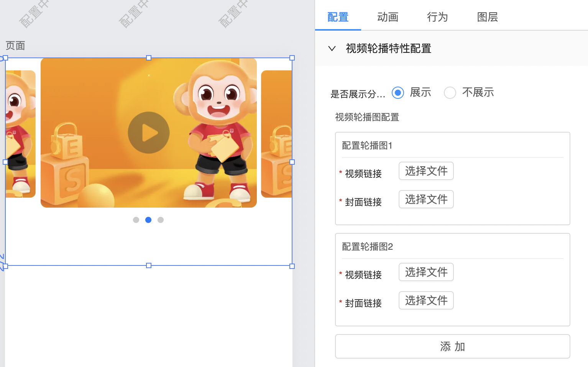Click the top-right corner resize handle
The width and height of the screenshot is (588, 367).
click(292, 58)
